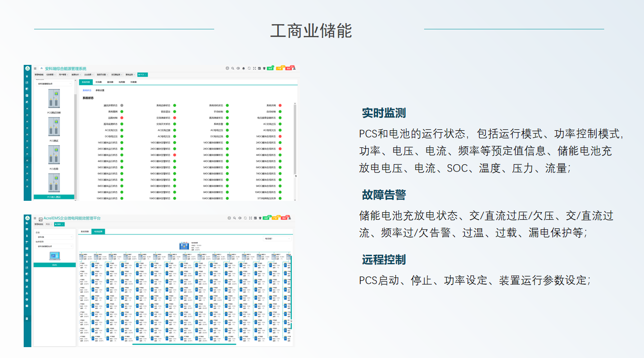Click the red 远程控制 status indicator

[122, 117]
